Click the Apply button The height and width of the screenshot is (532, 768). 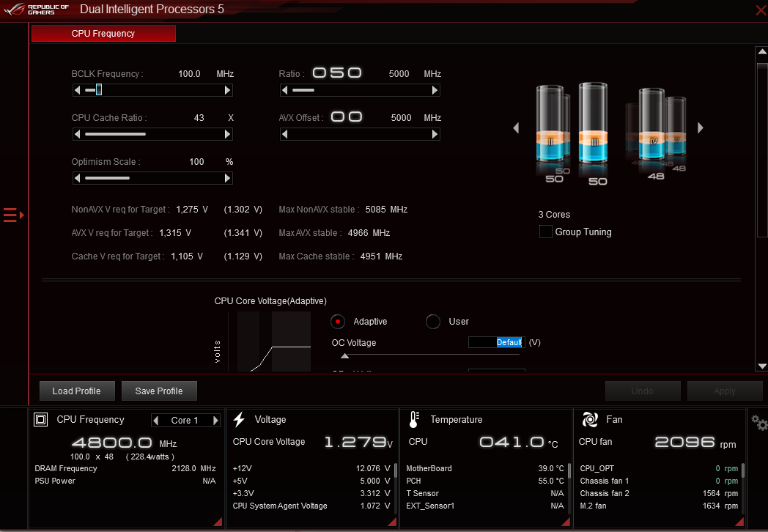725,391
